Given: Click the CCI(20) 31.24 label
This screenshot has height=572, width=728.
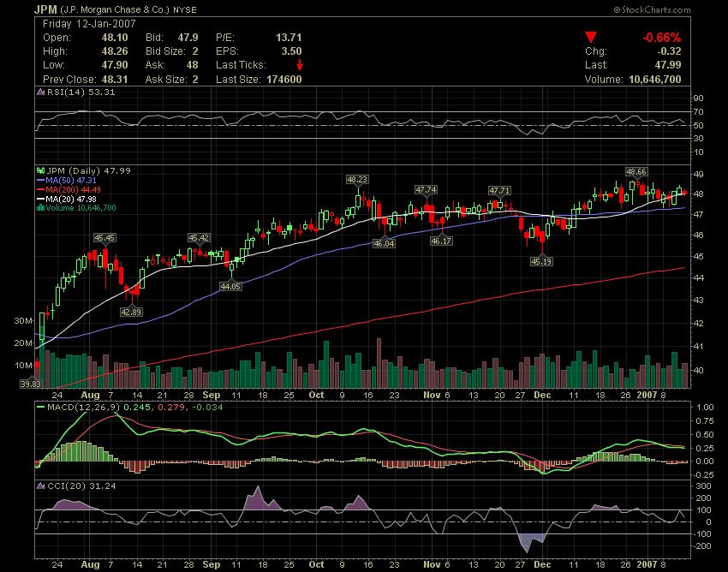Looking at the screenshot, I should (81, 486).
